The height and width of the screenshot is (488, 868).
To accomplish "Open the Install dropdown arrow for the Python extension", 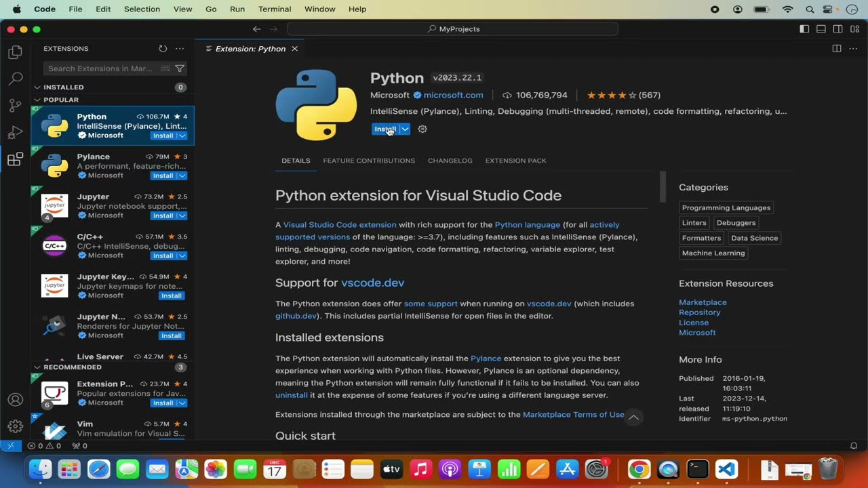I will pos(404,129).
